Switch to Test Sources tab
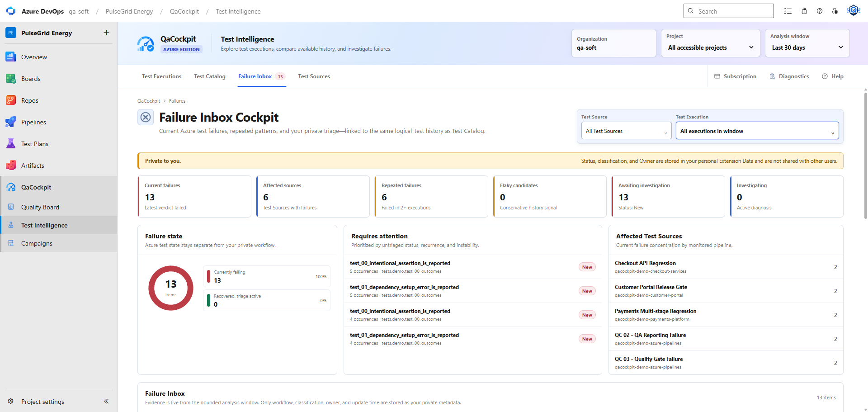 point(314,76)
